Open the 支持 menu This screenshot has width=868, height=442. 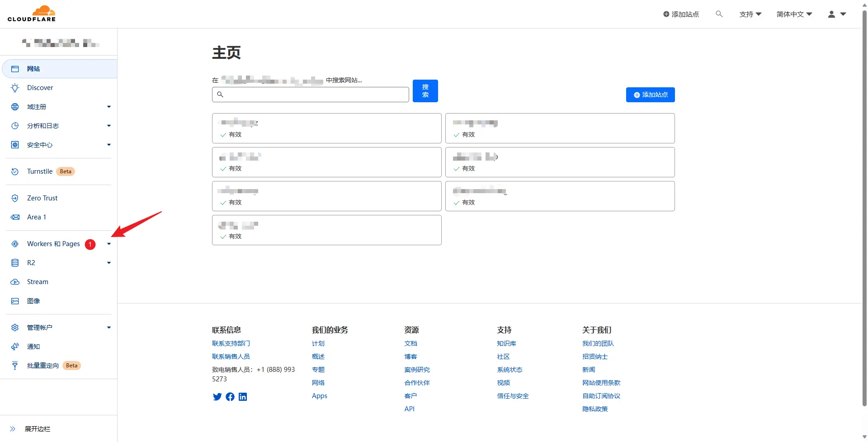750,14
